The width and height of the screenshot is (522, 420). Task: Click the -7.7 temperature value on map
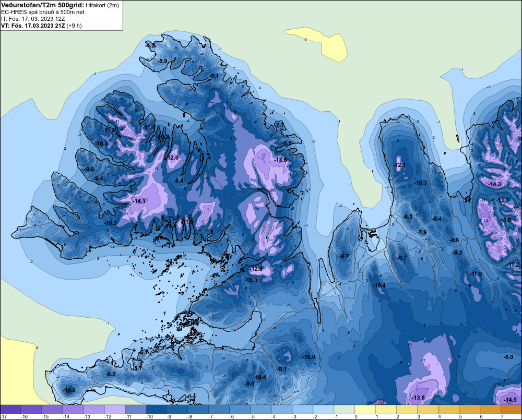click(280, 124)
